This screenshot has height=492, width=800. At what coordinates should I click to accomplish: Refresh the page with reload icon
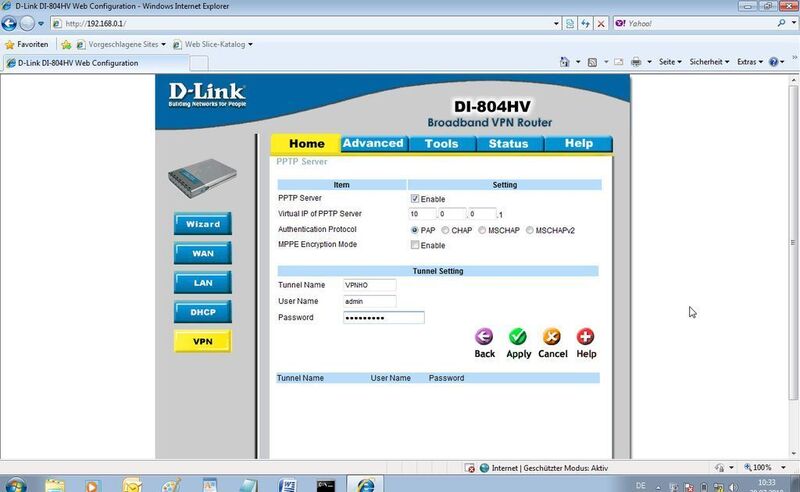[x=585, y=23]
